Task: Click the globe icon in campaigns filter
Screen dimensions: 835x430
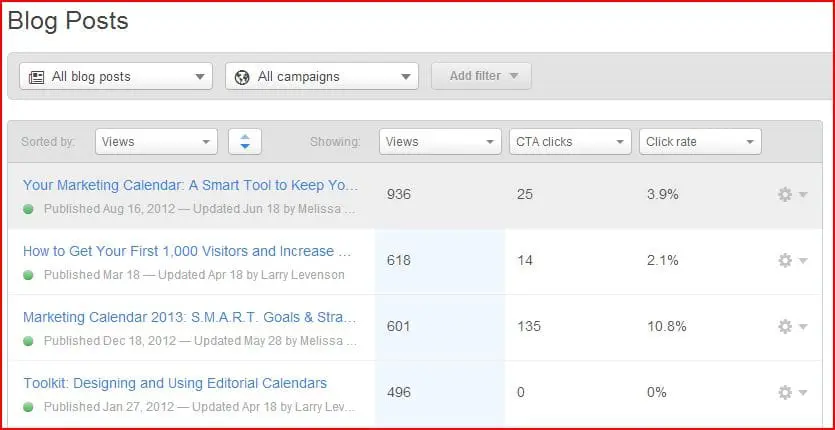Action: click(x=243, y=76)
